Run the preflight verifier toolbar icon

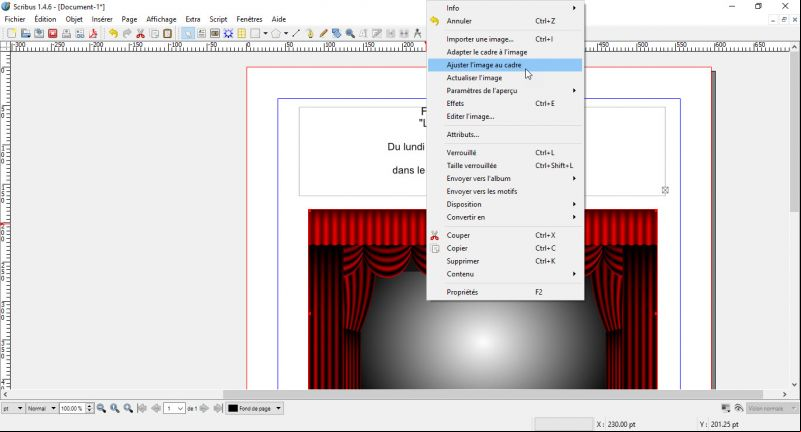pos(80,34)
